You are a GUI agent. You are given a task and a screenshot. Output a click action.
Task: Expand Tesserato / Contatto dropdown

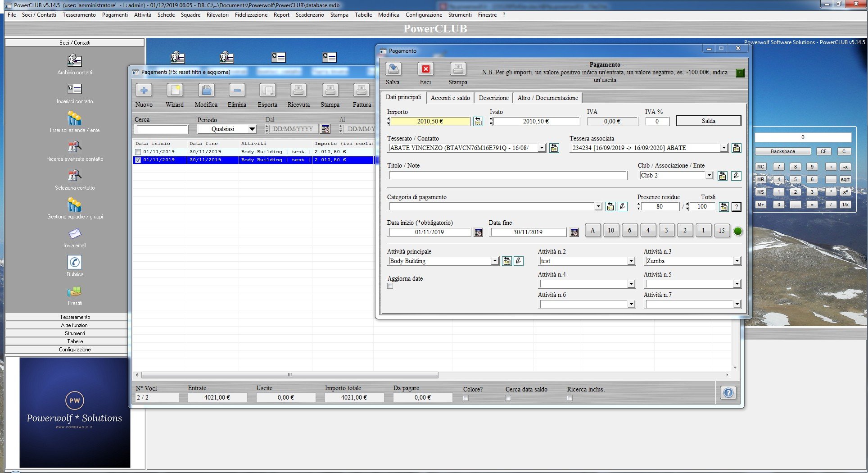(542, 148)
